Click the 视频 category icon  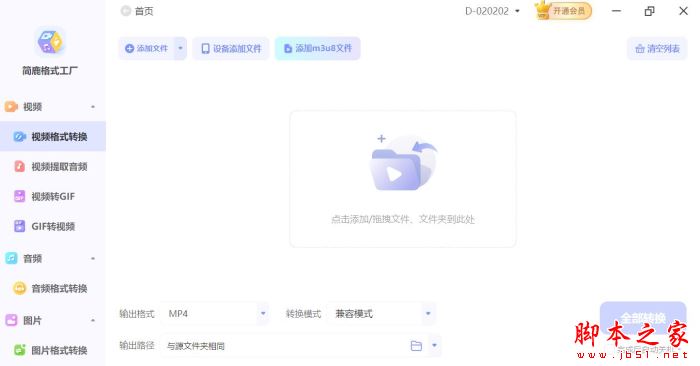(11, 107)
